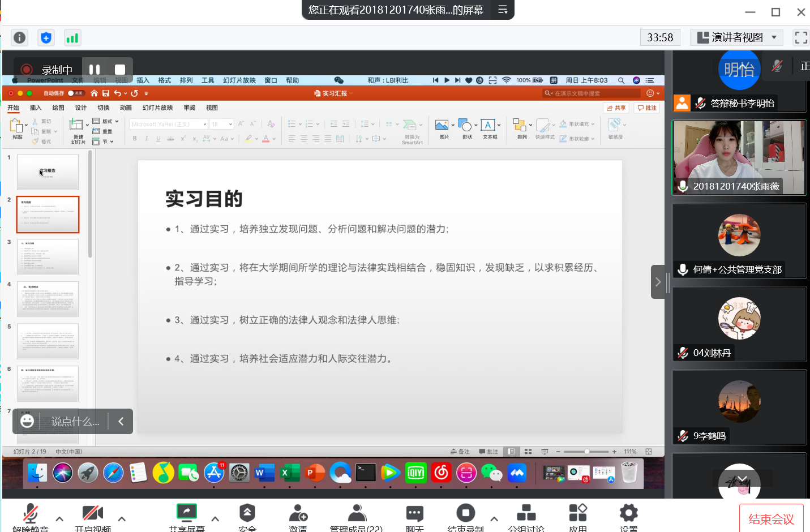Click the 结束会议 button

[771, 518]
